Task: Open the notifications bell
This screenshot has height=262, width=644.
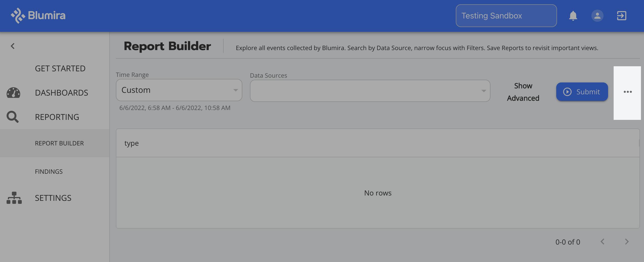Action: pyautogui.click(x=573, y=16)
